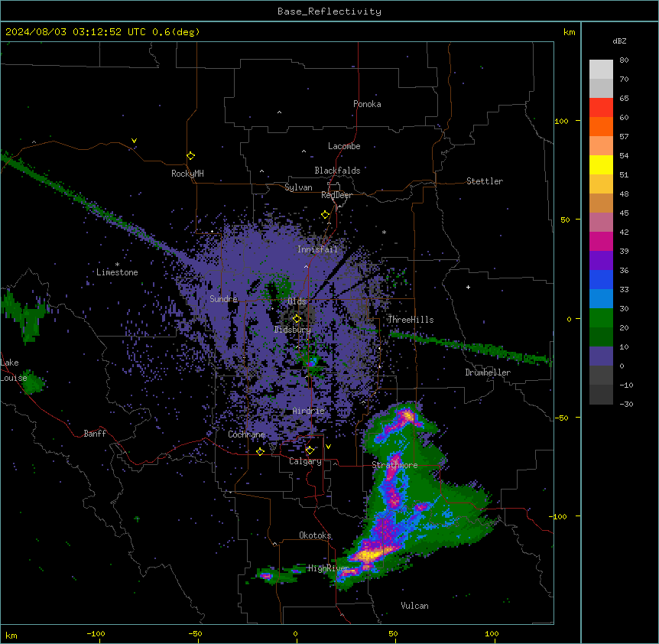Click the yellow V marker northeast of Calgary
Screen dimensions: 659x644
point(328,447)
